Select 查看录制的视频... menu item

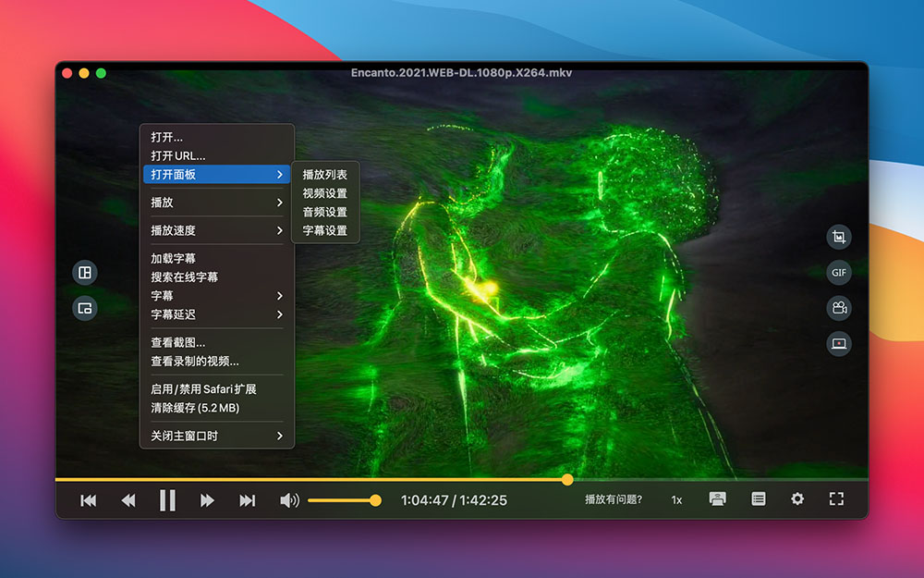(x=217, y=361)
